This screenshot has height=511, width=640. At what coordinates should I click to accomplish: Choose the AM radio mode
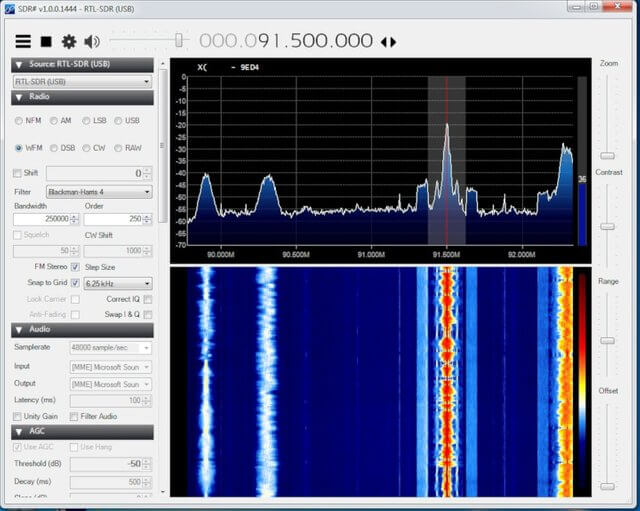coord(54,121)
